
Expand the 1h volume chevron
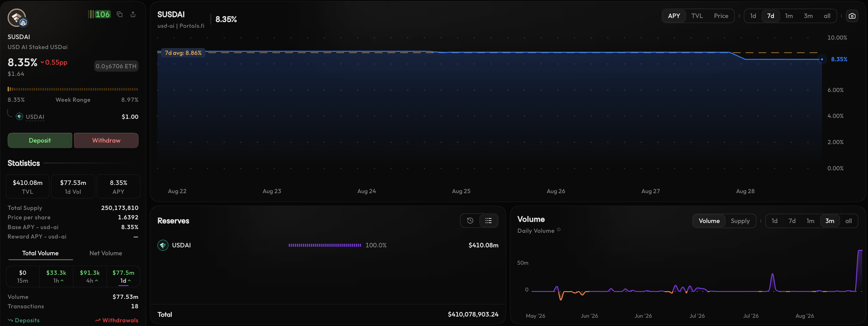(62, 281)
